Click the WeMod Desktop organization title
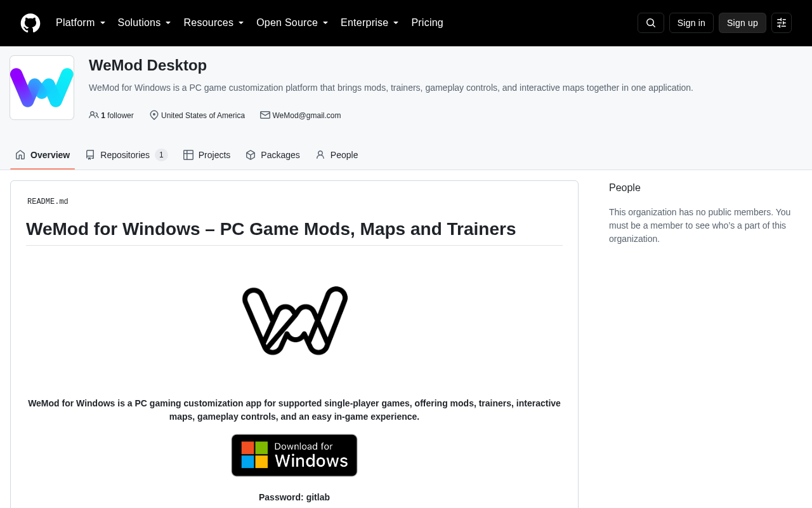812x508 pixels. pos(148,65)
